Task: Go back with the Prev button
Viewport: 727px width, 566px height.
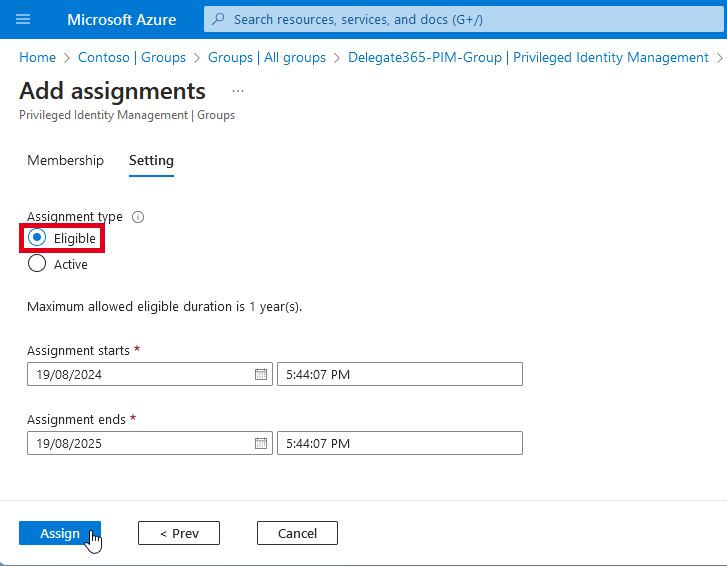Action: click(x=178, y=533)
